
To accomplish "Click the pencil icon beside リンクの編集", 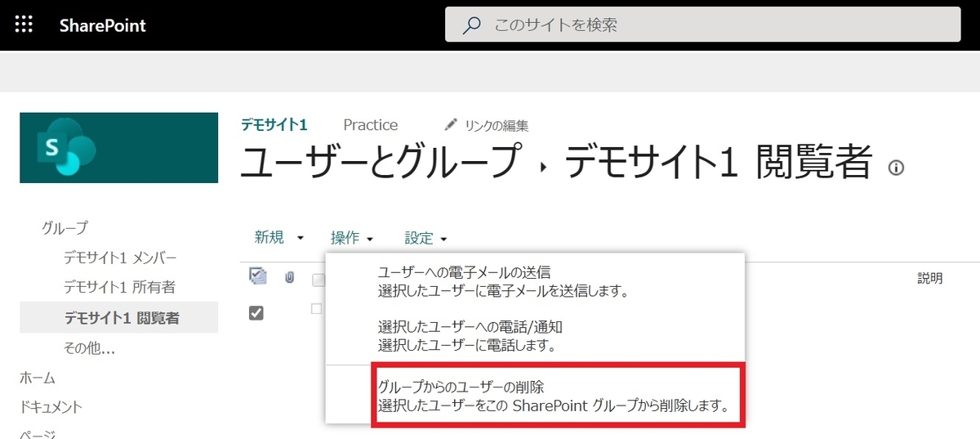I will tap(452, 125).
